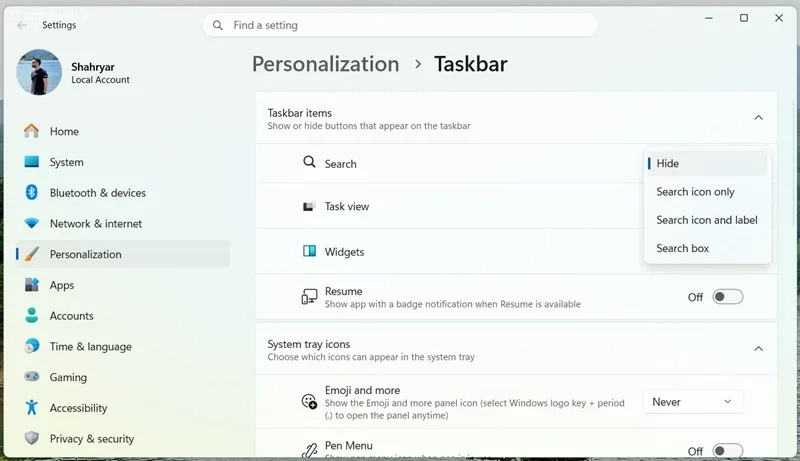Collapse the System tray icons section
Viewport: 800px width, 461px height.
pyautogui.click(x=759, y=349)
